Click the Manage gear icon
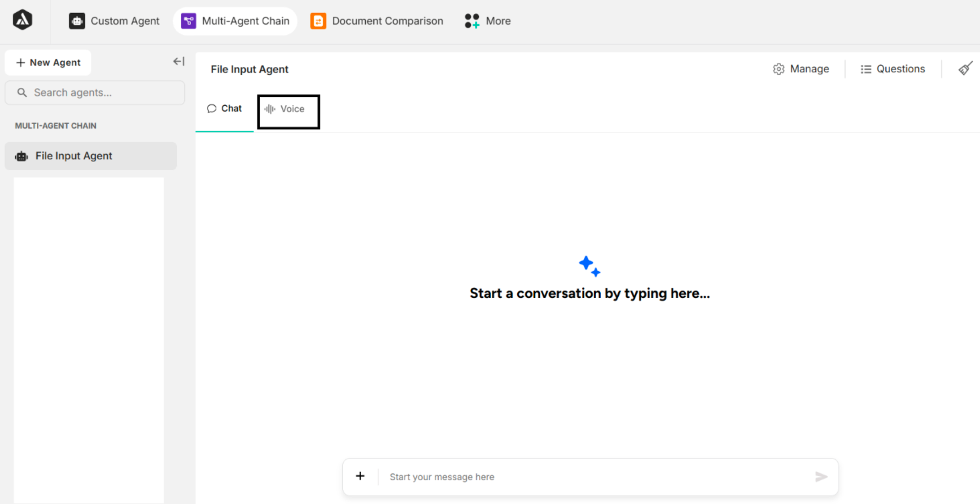Viewport: 980px width, 504px height. point(779,69)
